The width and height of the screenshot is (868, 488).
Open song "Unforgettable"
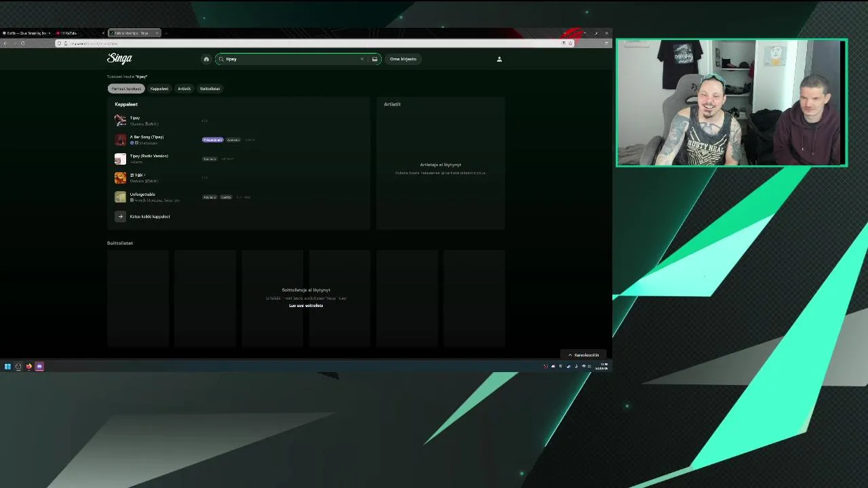[x=142, y=195]
